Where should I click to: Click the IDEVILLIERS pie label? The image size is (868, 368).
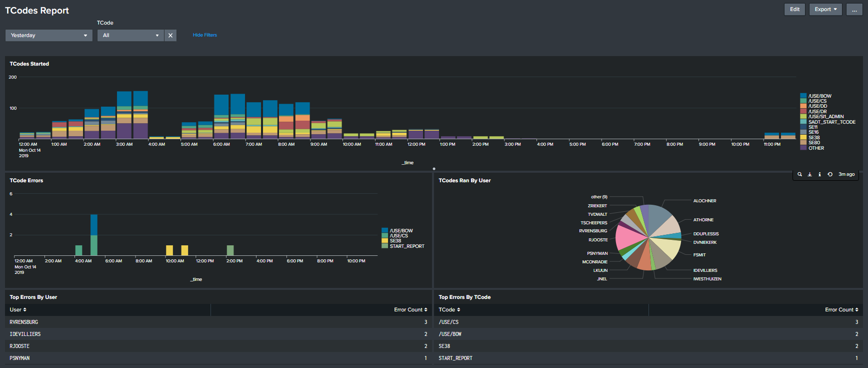tap(705, 270)
